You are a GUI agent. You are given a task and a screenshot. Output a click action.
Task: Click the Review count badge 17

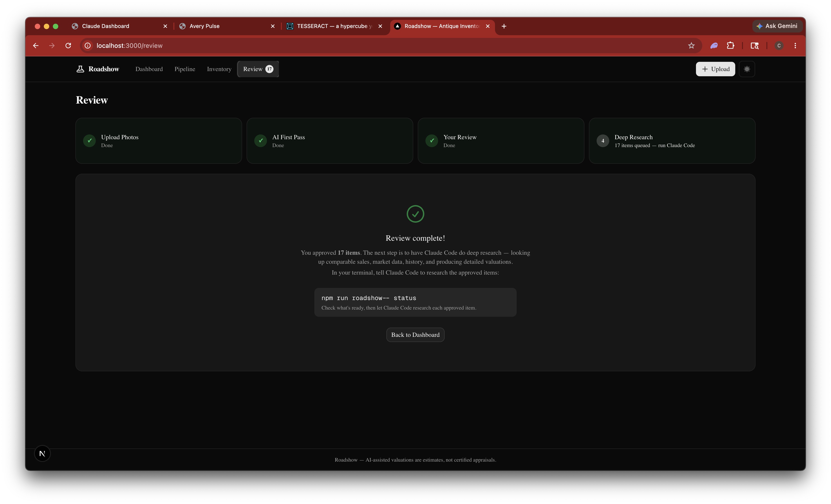[x=269, y=69]
